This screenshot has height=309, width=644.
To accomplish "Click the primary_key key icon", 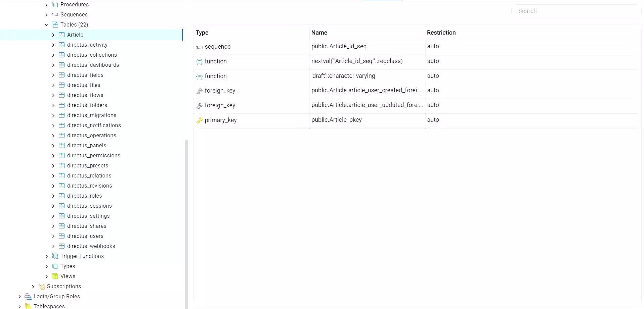I will pos(199,120).
